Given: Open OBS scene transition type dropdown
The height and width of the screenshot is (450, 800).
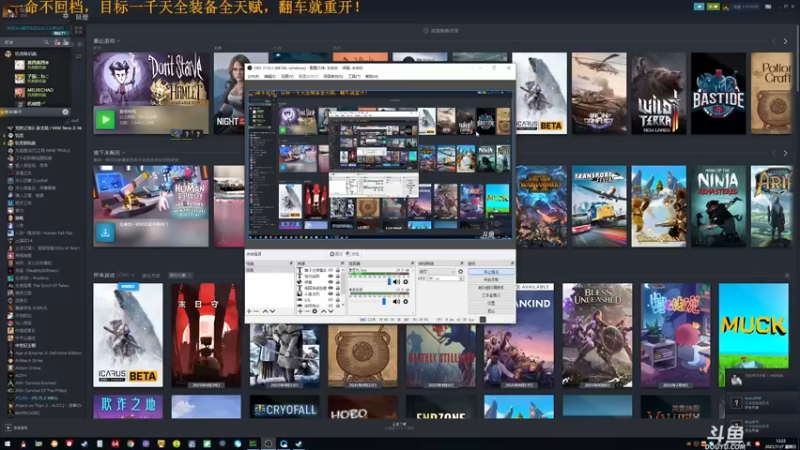Looking at the screenshot, I should 437,271.
